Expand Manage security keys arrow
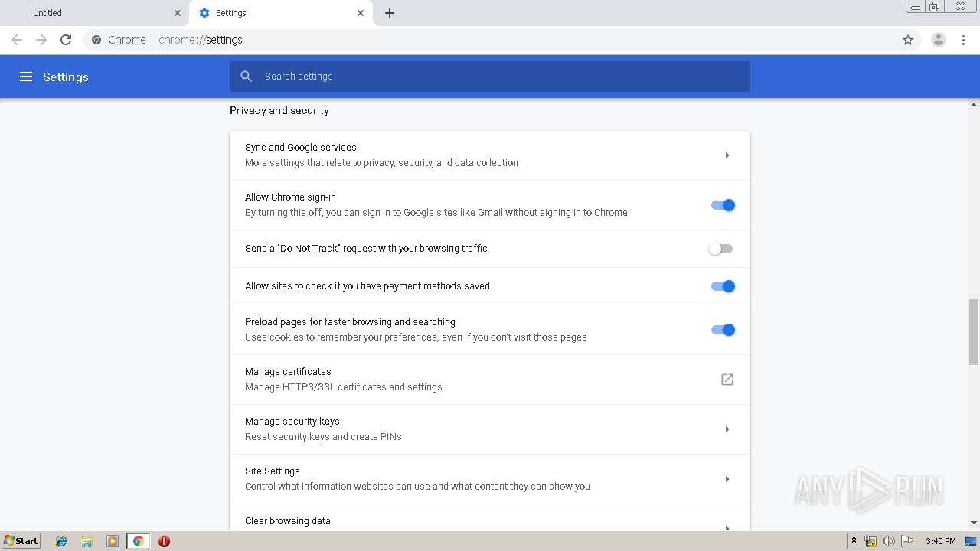This screenshot has width=980, height=551. 727,429
